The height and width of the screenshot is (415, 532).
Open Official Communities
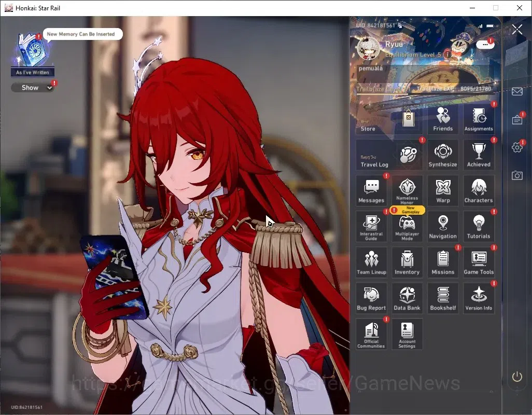371,334
